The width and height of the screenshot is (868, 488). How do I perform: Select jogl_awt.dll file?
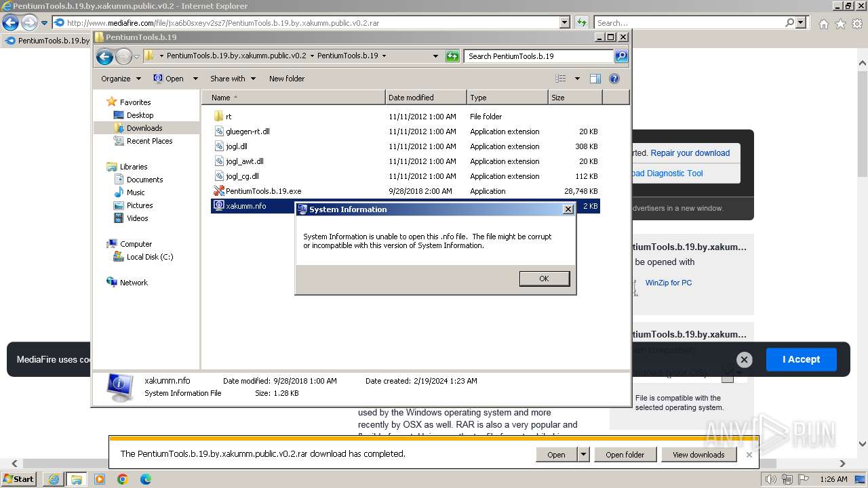click(x=245, y=161)
